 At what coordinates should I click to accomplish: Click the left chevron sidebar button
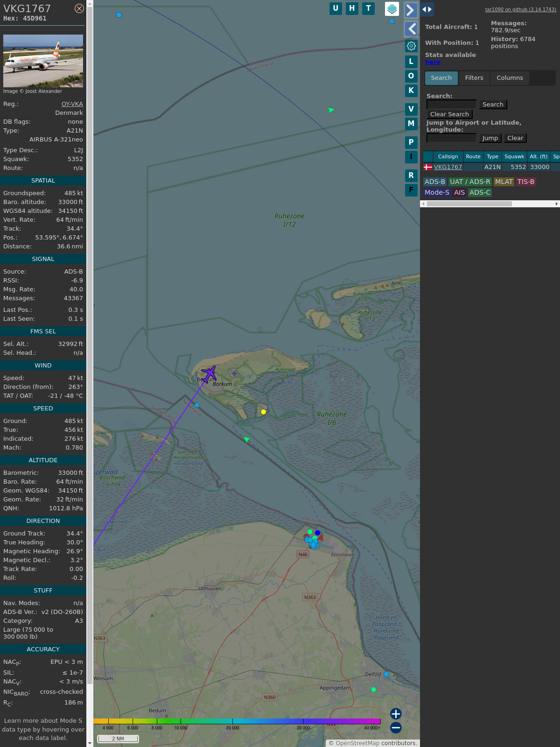(x=411, y=29)
